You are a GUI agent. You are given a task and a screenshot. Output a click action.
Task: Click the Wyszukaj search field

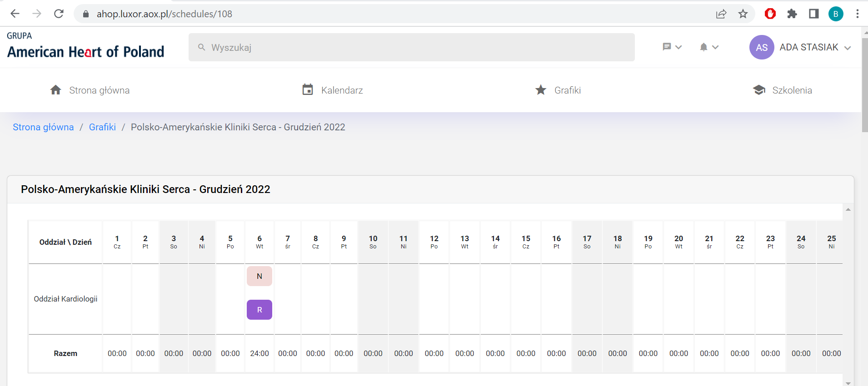[411, 47]
